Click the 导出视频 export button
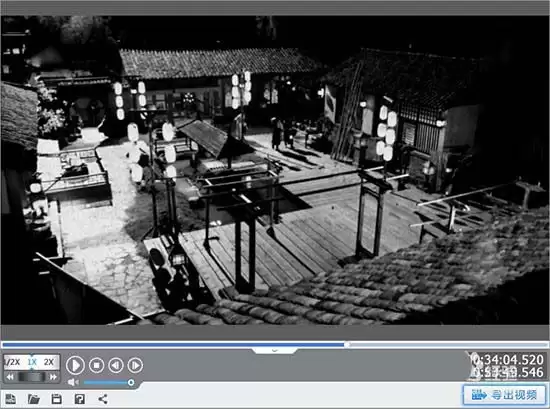The width and height of the screenshot is (550, 409). point(504,395)
